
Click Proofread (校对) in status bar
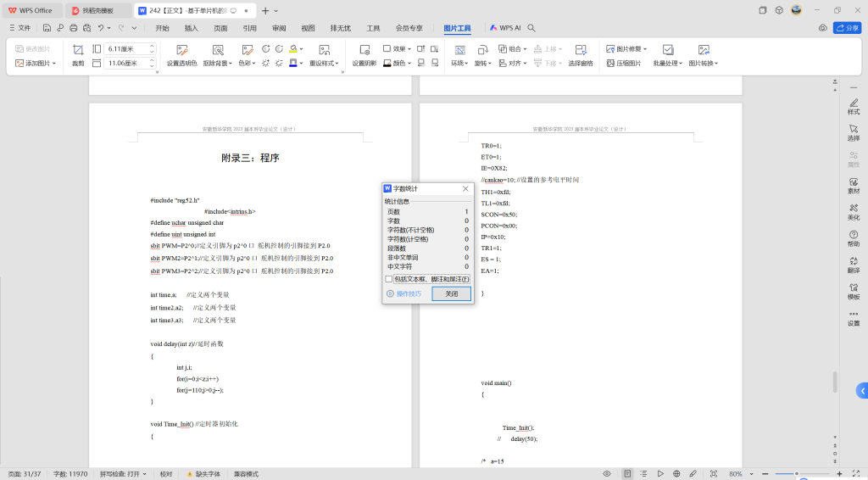coord(166,474)
